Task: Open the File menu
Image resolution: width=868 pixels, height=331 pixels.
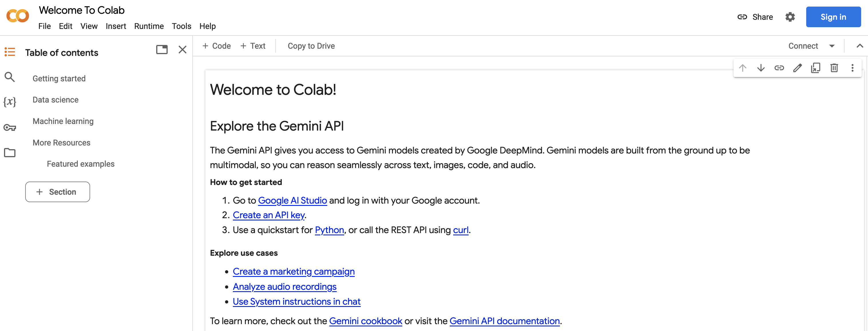Action: (44, 26)
